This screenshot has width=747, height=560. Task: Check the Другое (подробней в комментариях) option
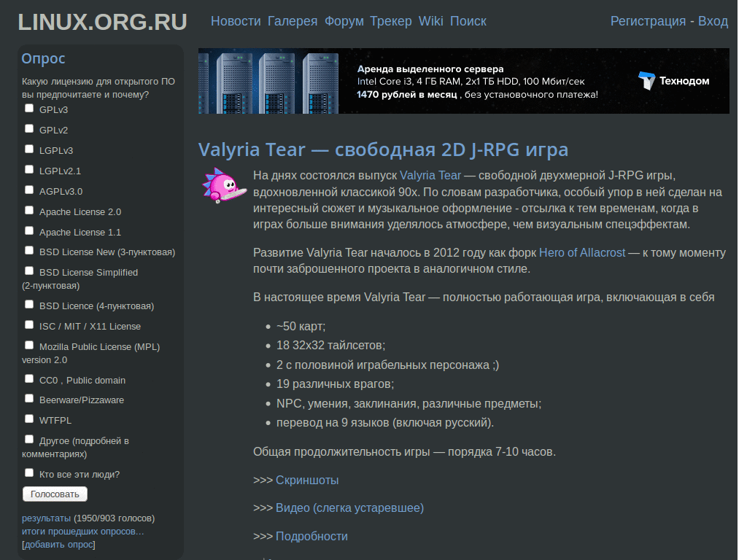[29, 440]
